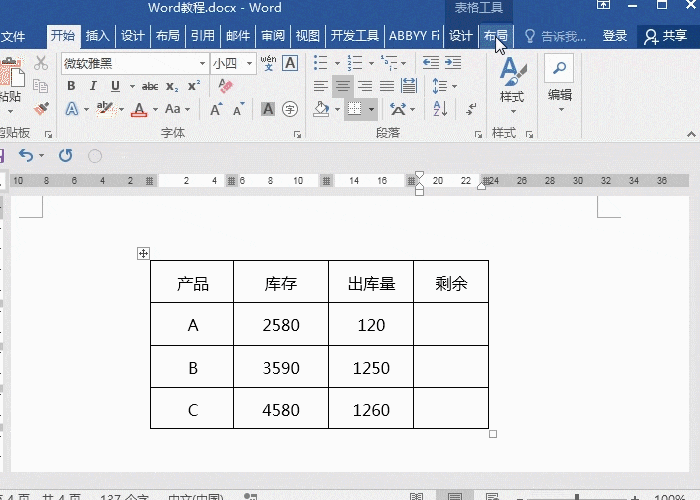This screenshot has width=700, height=500.
Task: Increase font size with A up icon
Action: (216, 109)
